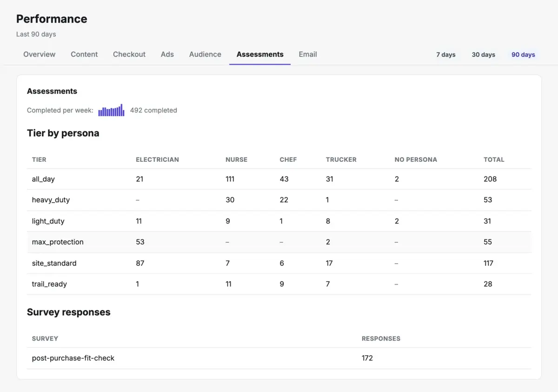Viewport: 558px width, 392px height.
Task: Click total 31 in light_duty row
Action: pyautogui.click(x=487, y=221)
